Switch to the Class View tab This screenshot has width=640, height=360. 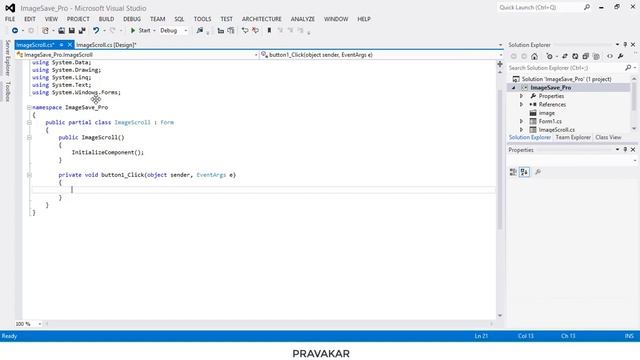(x=608, y=138)
